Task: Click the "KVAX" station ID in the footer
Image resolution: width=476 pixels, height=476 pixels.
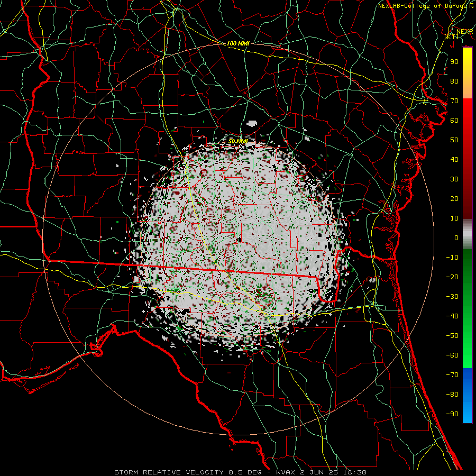Action: tap(286, 472)
